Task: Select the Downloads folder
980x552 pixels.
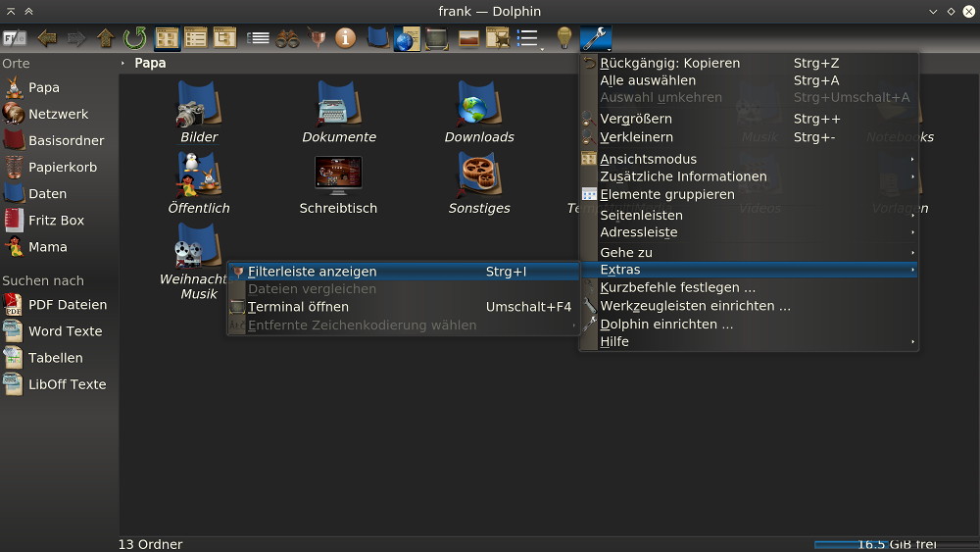Action: coord(479,113)
